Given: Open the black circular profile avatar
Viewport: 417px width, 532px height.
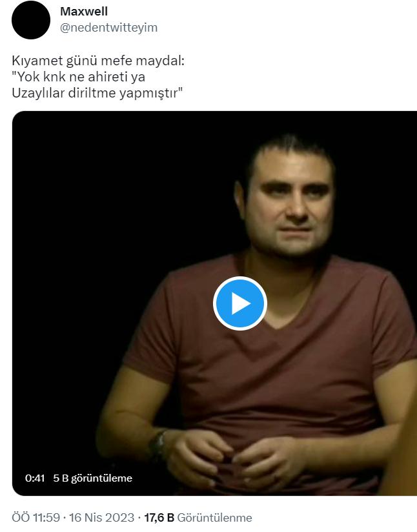Looking at the screenshot, I should click(31, 19).
